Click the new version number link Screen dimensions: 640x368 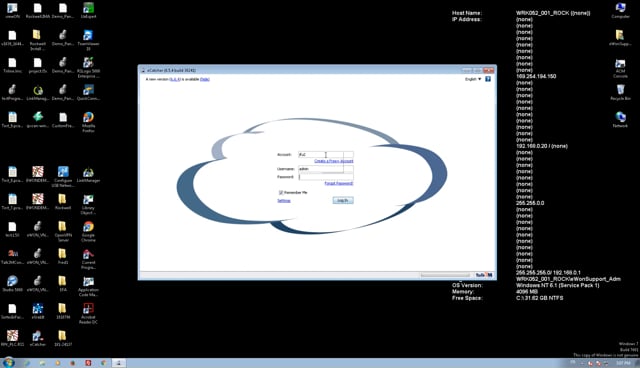175,79
